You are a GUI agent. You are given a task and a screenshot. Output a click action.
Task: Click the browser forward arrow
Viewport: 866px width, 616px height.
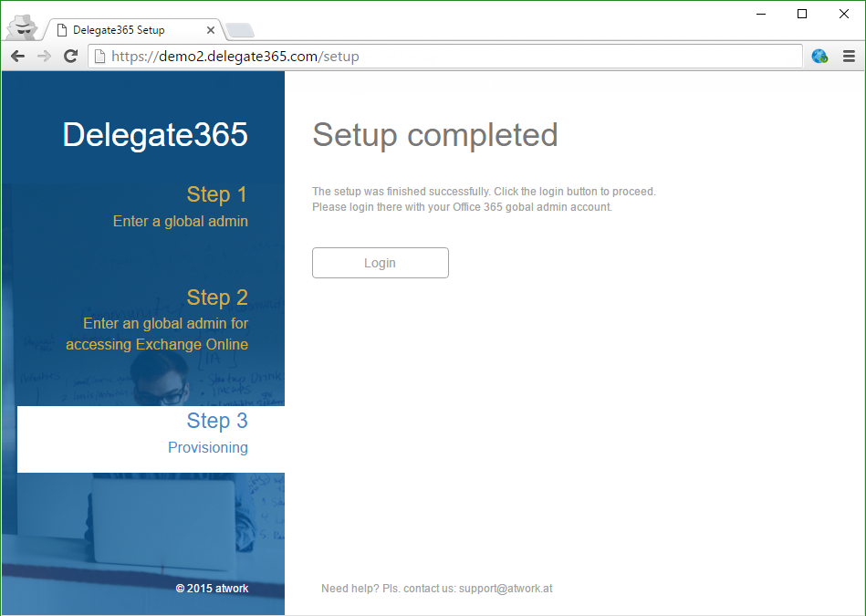point(44,56)
